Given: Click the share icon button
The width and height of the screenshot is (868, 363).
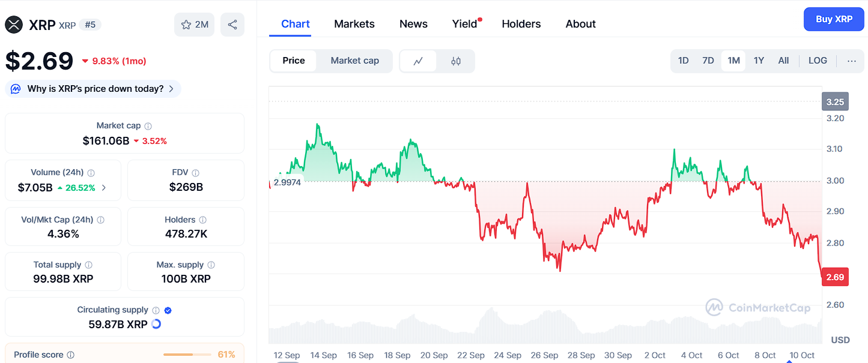Looking at the screenshot, I should [232, 25].
